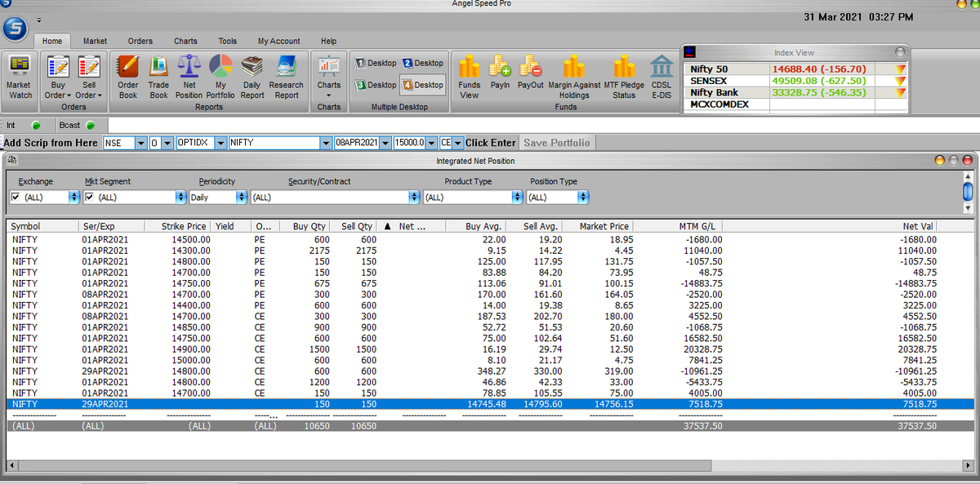Select the Market ribbon tab

95,41
